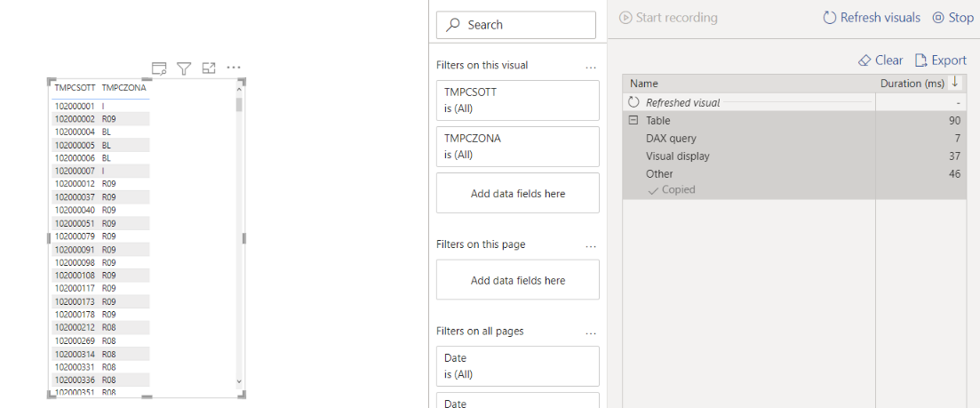Screen dimensions: 980x408
Task: Select the DAX query row
Action: [x=793, y=139]
